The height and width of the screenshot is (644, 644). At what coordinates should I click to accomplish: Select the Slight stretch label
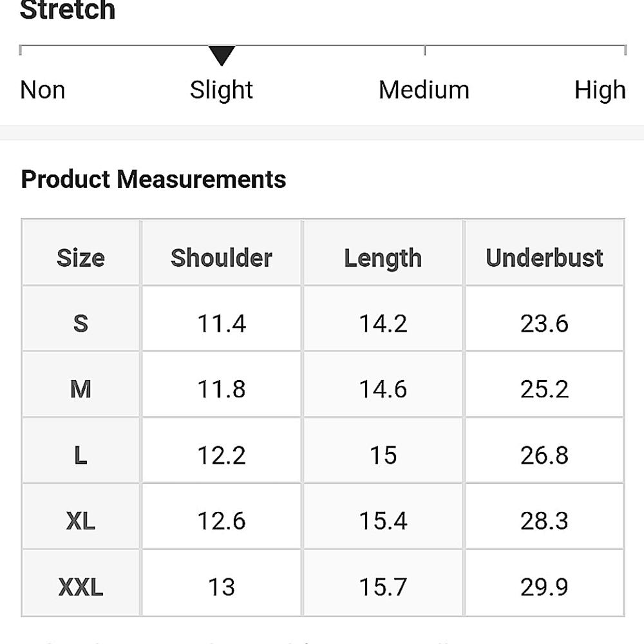tap(222, 90)
